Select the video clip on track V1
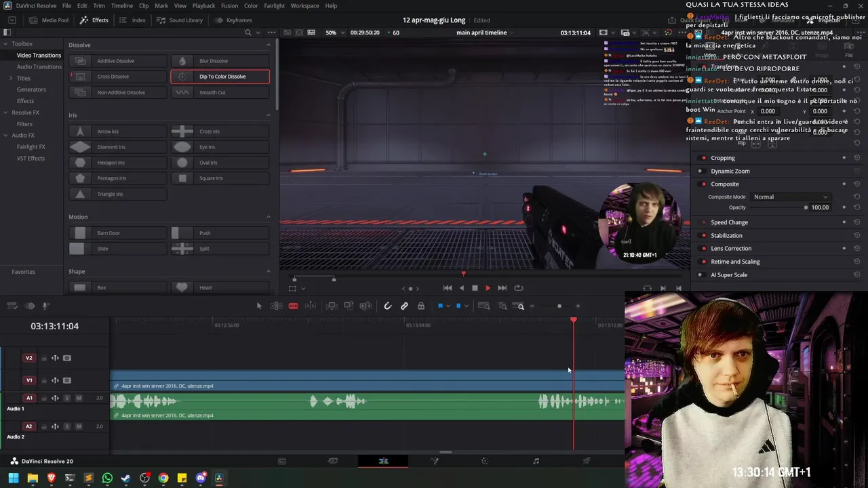This screenshot has width=868, height=488. click(x=368, y=381)
